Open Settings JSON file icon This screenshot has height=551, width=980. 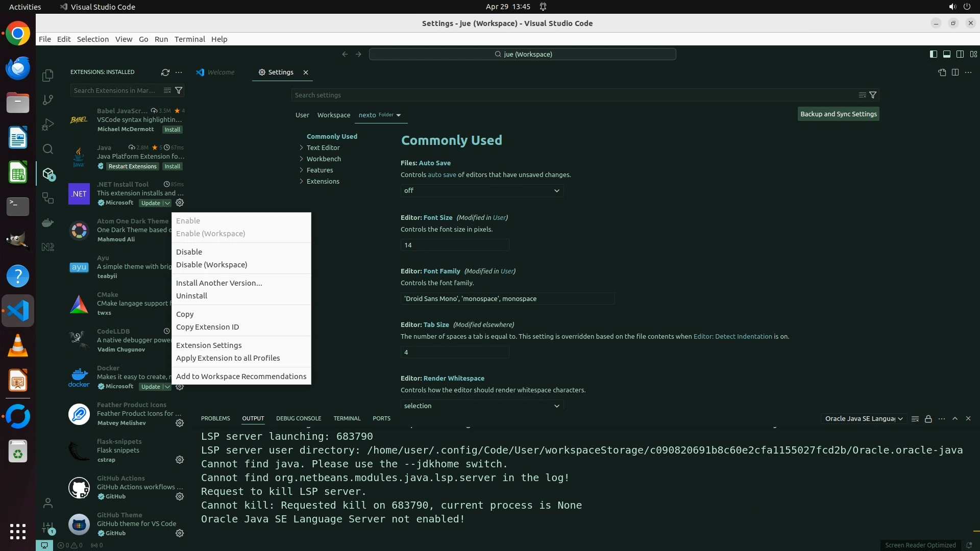click(942, 72)
